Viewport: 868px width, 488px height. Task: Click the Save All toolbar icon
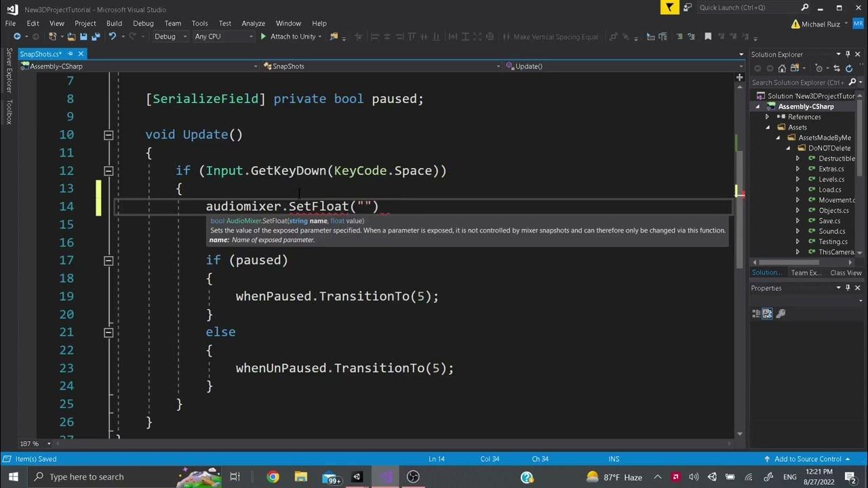coord(96,37)
